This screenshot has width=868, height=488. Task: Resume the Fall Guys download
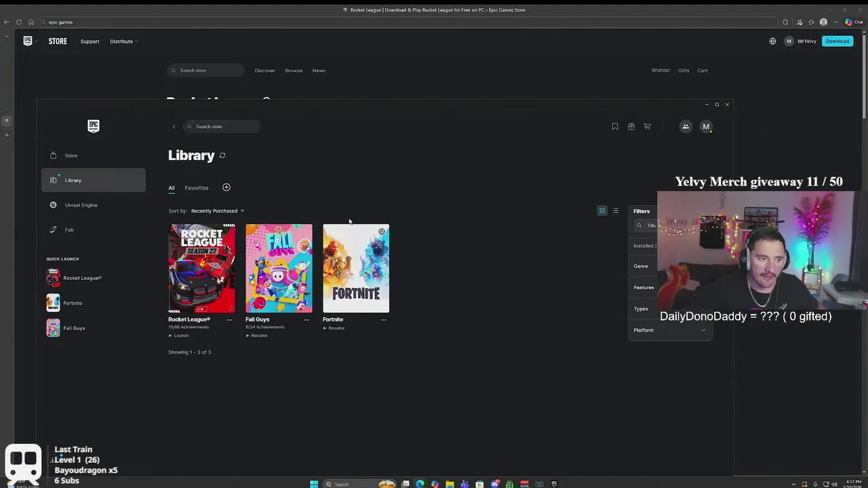pos(256,335)
